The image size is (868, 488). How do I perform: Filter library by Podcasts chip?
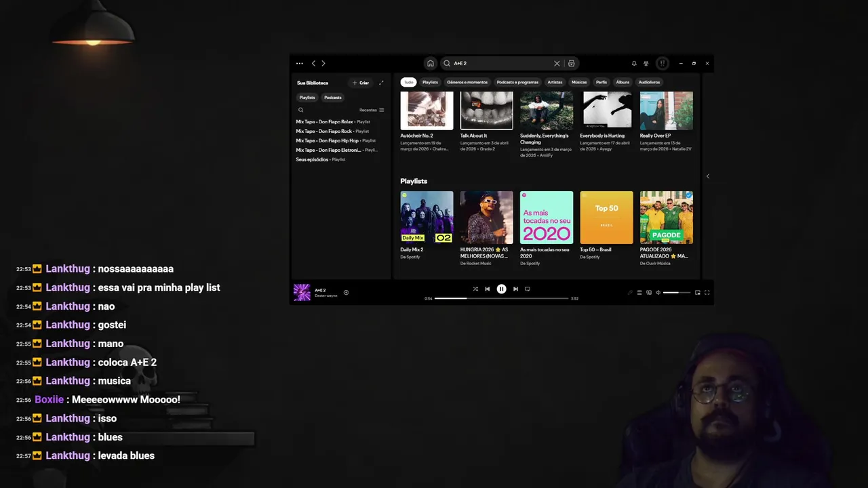[x=333, y=98]
